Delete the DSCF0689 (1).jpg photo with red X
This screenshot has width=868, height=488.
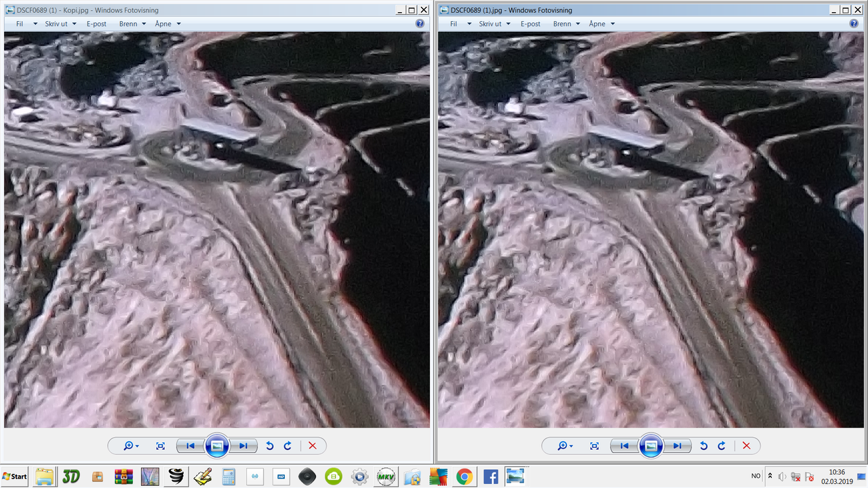coord(747,445)
